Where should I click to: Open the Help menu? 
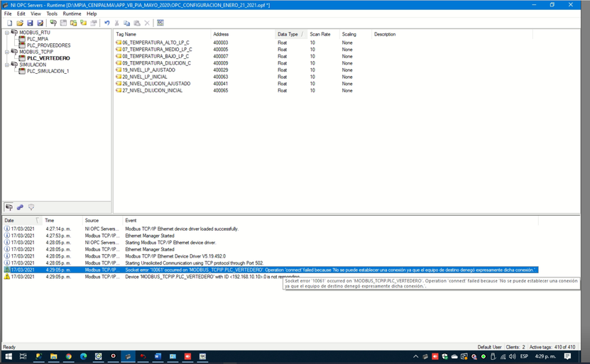click(92, 13)
